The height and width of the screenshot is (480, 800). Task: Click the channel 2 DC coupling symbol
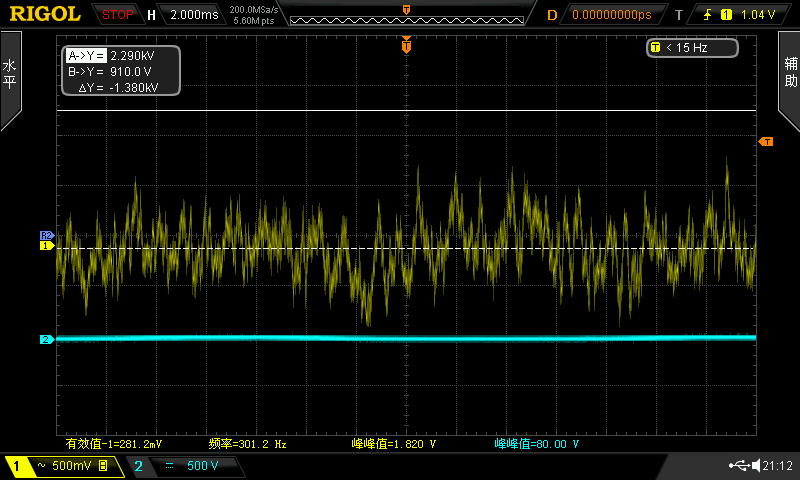coord(169,465)
